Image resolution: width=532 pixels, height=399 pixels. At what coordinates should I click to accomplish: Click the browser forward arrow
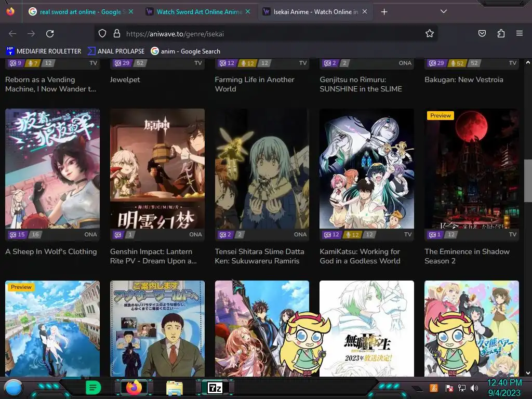31,34
